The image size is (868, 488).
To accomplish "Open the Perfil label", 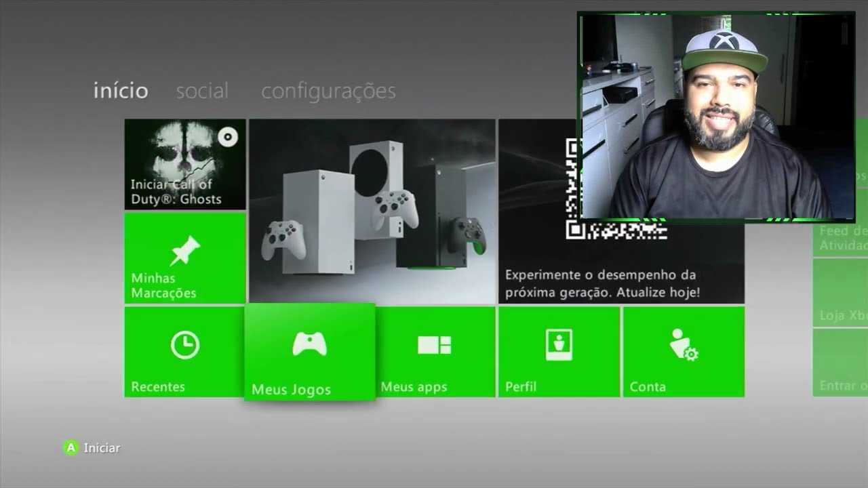I will 521,387.
